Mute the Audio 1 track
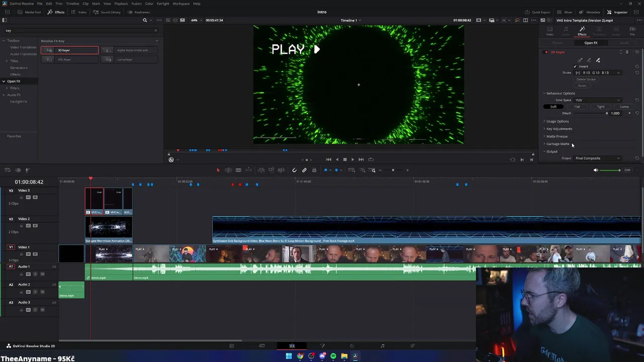Image resolution: width=644 pixels, height=362 pixels. 42,274
